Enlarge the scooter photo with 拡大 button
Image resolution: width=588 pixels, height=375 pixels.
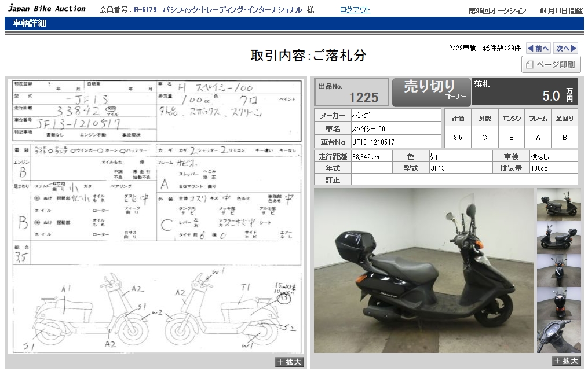pos(566,361)
